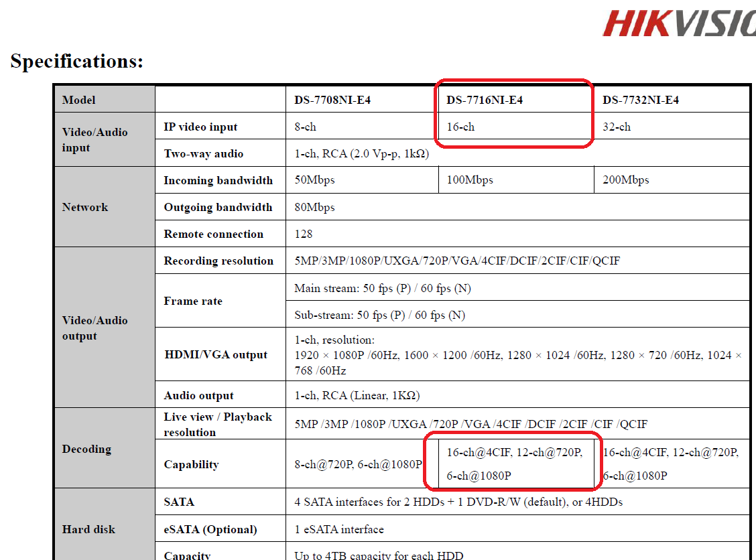Select the recording resolution value starting 5MP/3MP/1080P

pyautogui.click(x=457, y=261)
